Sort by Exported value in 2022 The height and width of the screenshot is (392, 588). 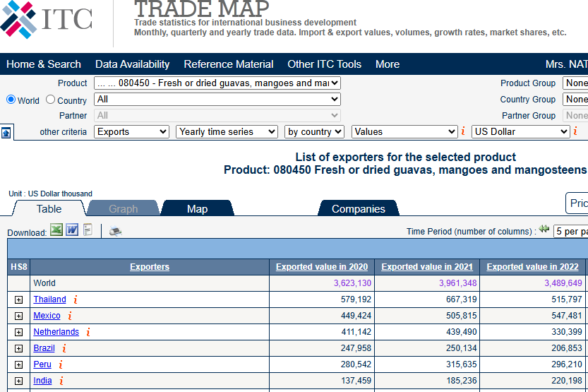click(x=532, y=267)
